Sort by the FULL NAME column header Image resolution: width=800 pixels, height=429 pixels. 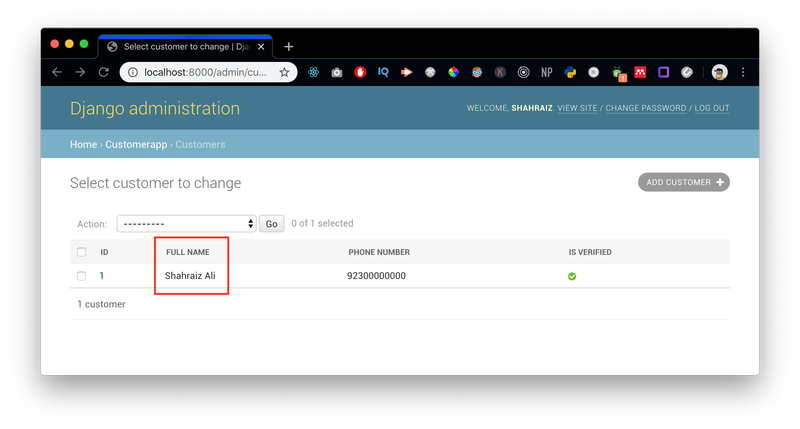pyautogui.click(x=188, y=252)
